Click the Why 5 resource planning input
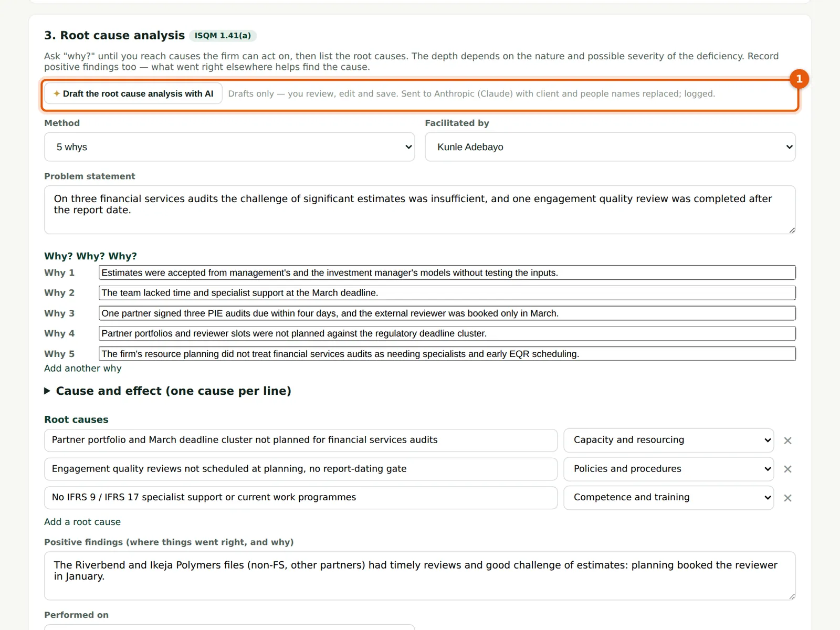Viewport: 840px width, 630px height. click(447, 354)
